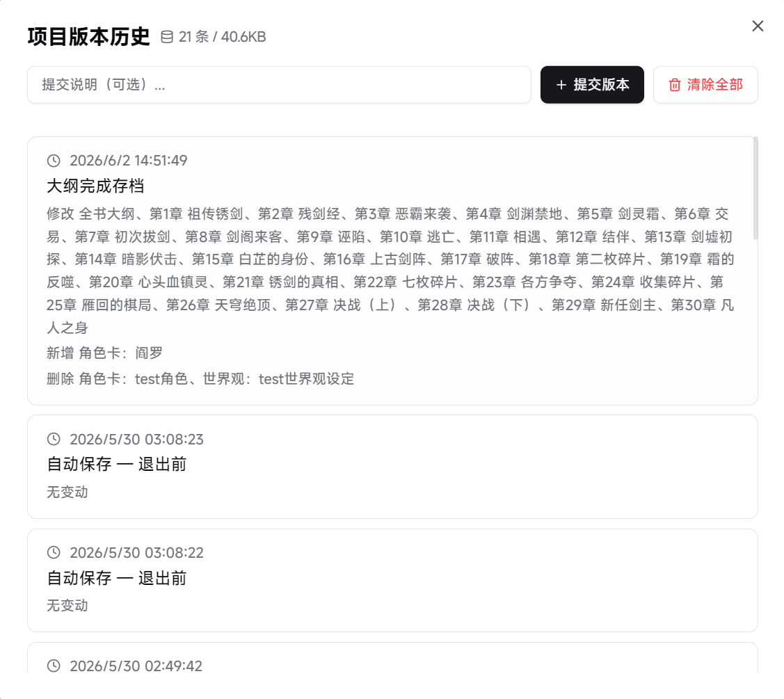Click 无变动 under the 03:08:23 entry
The height and width of the screenshot is (699, 784).
tap(67, 492)
